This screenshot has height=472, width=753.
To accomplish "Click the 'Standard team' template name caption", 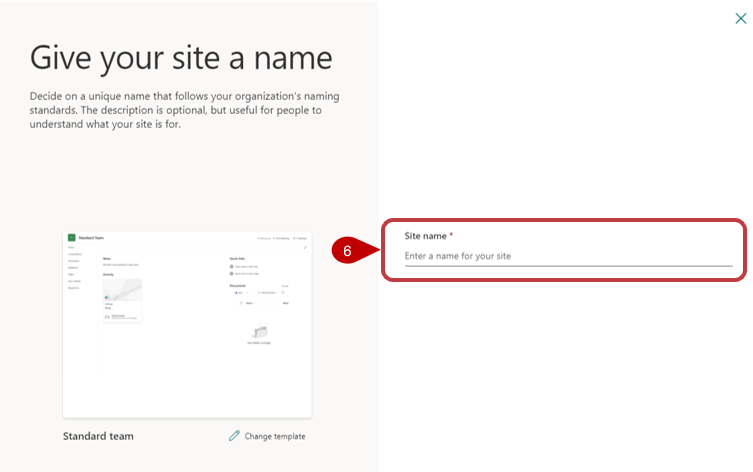I will [x=98, y=436].
